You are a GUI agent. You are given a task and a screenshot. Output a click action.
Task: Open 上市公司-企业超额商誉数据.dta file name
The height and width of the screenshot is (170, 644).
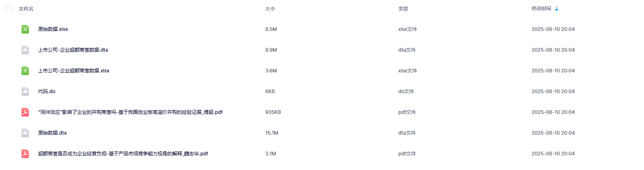(x=73, y=50)
